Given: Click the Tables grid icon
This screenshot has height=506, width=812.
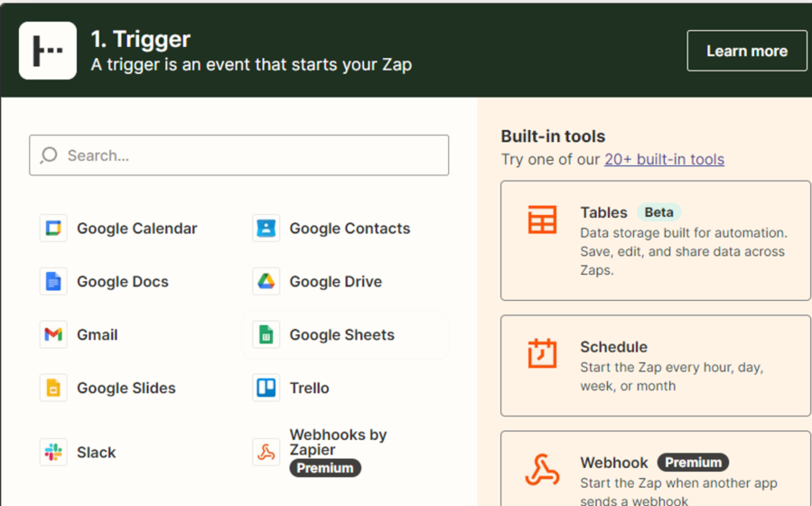Looking at the screenshot, I should pos(542,220).
